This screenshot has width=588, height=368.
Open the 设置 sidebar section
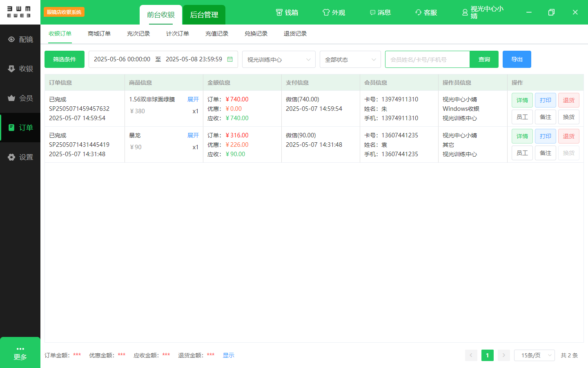point(20,157)
